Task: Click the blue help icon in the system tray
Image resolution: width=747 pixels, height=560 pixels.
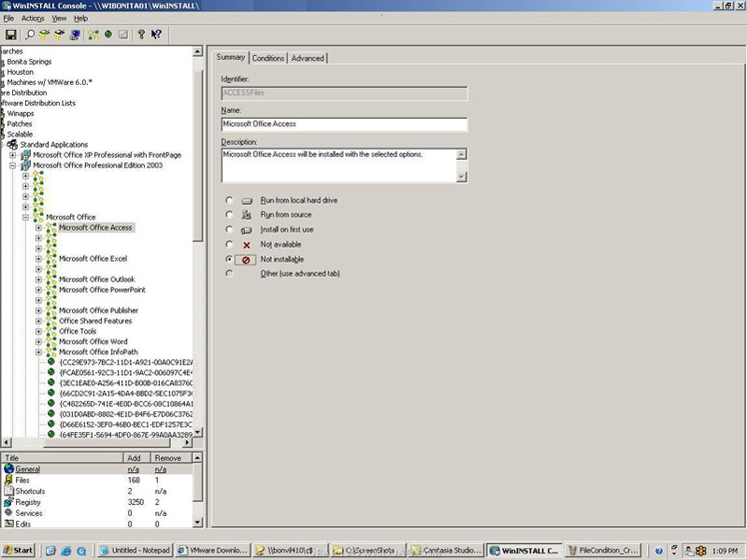Action: click(x=659, y=551)
